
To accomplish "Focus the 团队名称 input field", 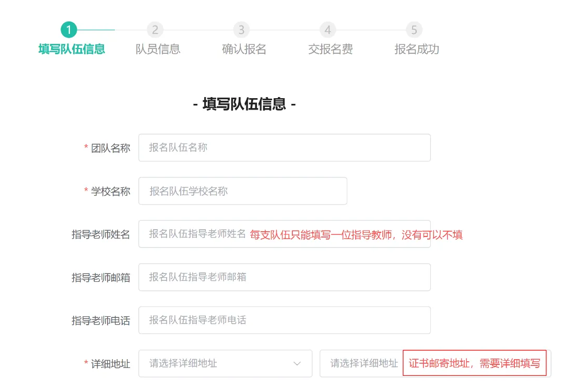I will tap(284, 148).
